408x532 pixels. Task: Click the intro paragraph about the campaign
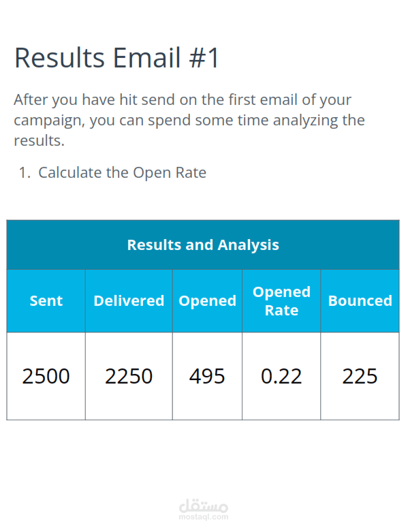pyautogui.click(x=189, y=120)
